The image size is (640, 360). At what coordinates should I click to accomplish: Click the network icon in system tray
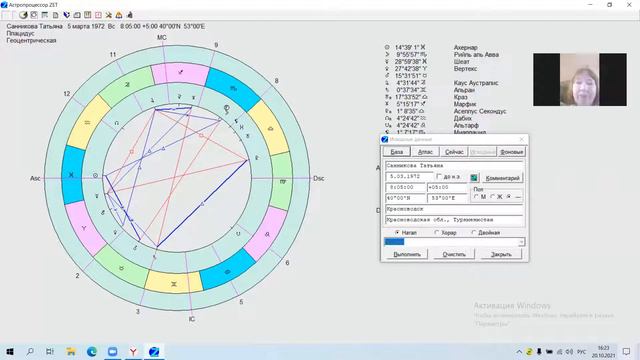click(560, 351)
